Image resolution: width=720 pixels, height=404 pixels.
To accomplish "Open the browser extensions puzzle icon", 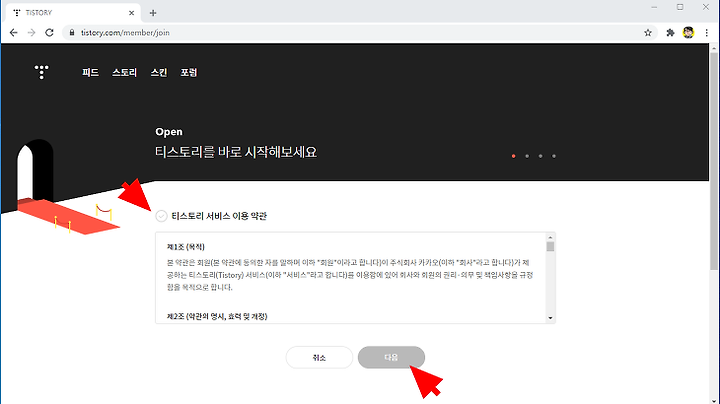I will (x=670, y=33).
